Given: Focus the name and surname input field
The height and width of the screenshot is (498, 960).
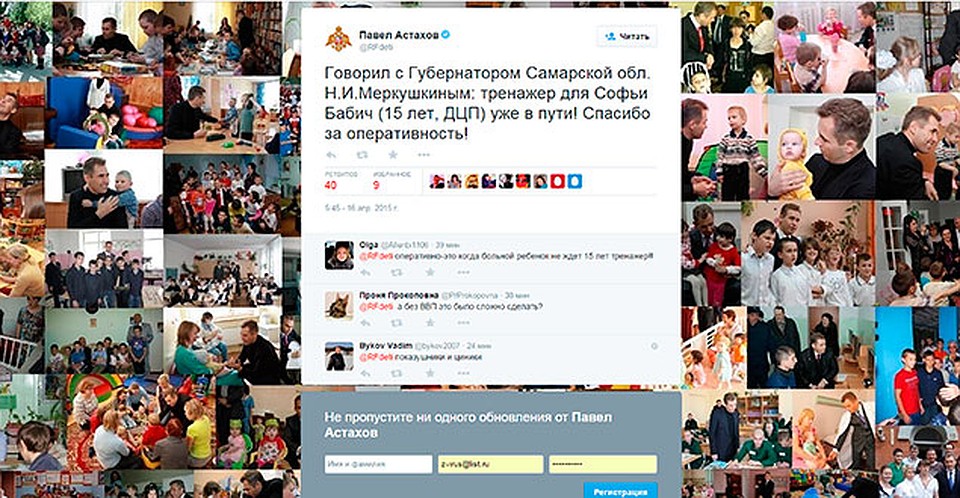Looking at the screenshot, I should (x=378, y=464).
